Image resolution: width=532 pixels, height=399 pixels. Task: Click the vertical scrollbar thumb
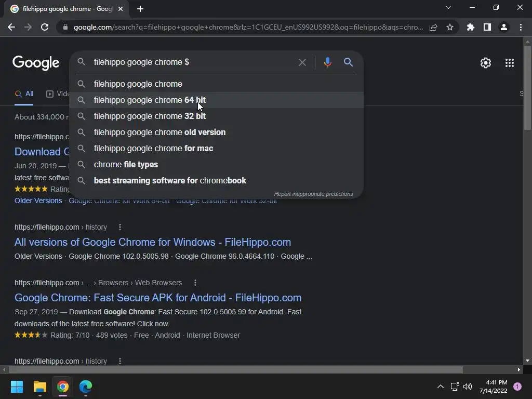[x=527, y=87]
